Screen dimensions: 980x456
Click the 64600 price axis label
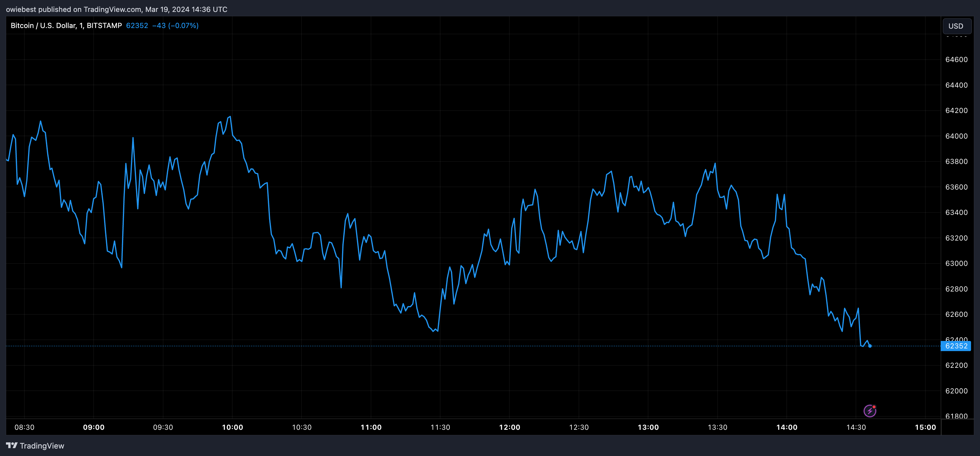coord(956,59)
